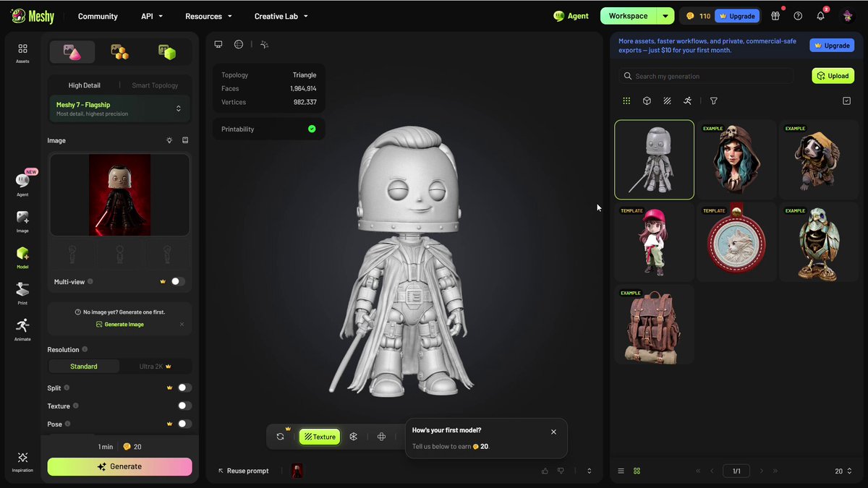Screen dimensions: 868x488
Task: Expand the Resources menu
Action: click(x=209, y=16)
